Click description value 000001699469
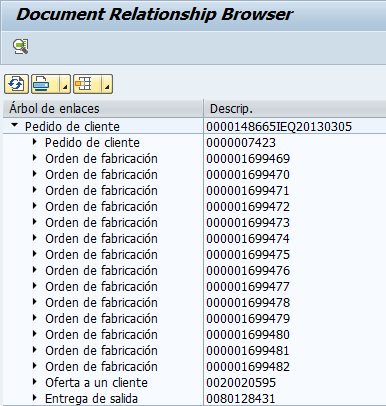 coord(248,159)
